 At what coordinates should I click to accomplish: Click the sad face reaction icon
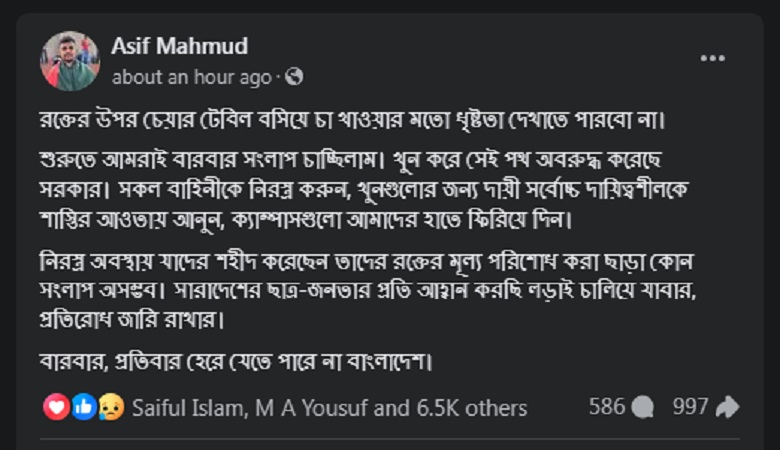[x=109, y=407]
